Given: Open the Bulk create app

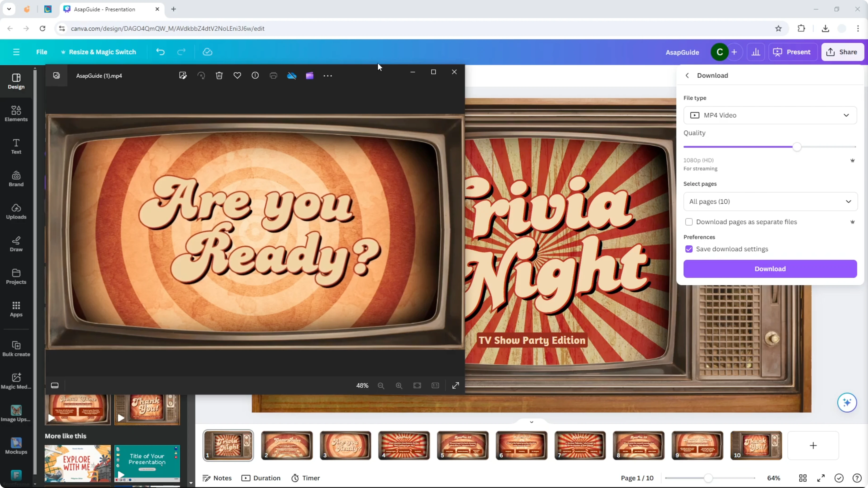Looking at the screenshot, I should pos(16,349).
